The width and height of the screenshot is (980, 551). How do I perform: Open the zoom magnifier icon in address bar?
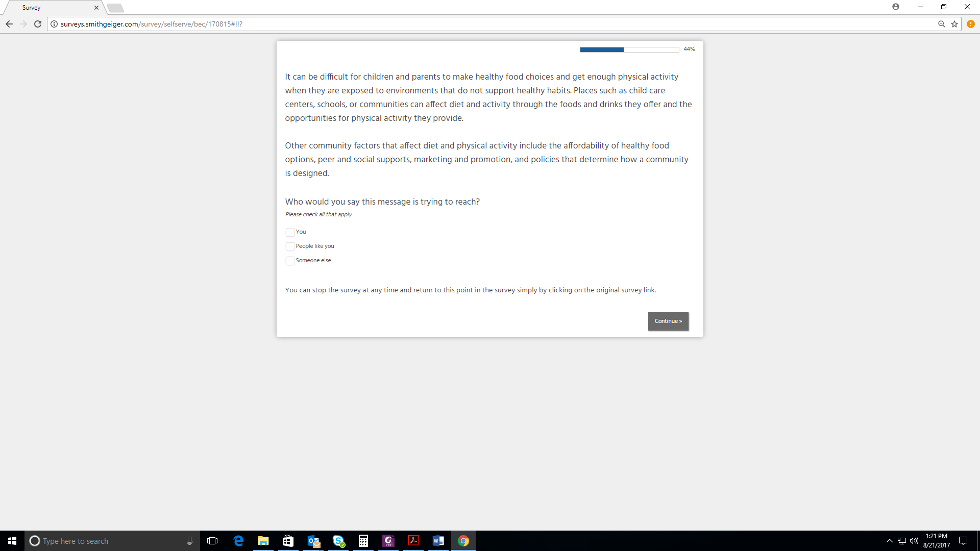point(942,24)
